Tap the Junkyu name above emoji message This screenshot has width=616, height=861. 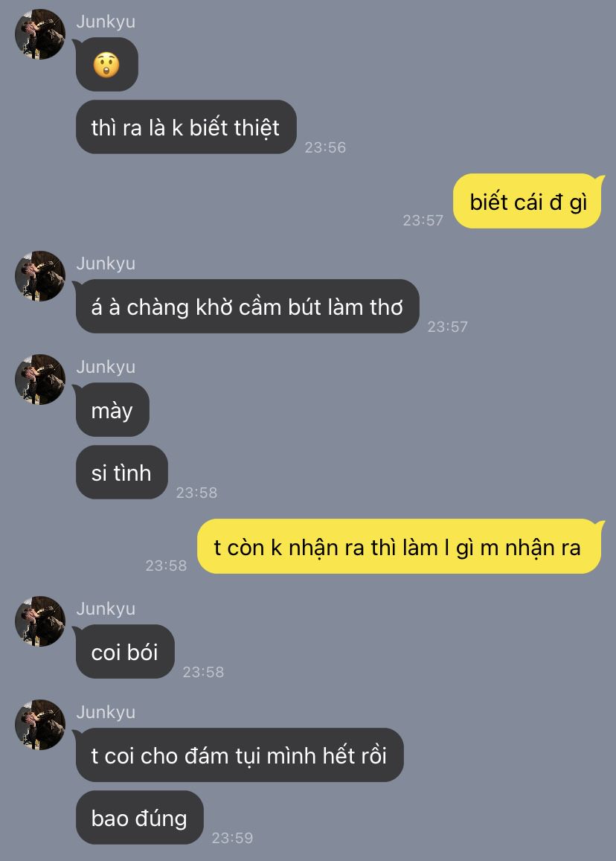pyautogui.click(x=106, y=22)
